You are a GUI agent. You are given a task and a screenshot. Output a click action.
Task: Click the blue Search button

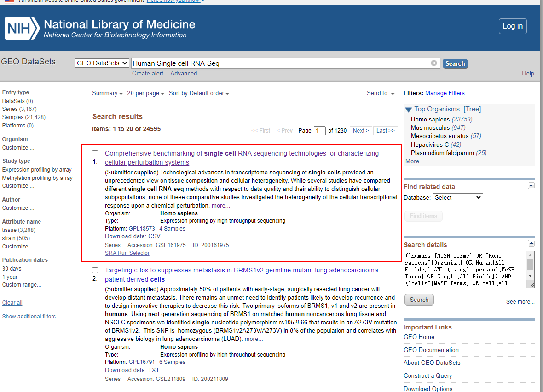(455, 63)
